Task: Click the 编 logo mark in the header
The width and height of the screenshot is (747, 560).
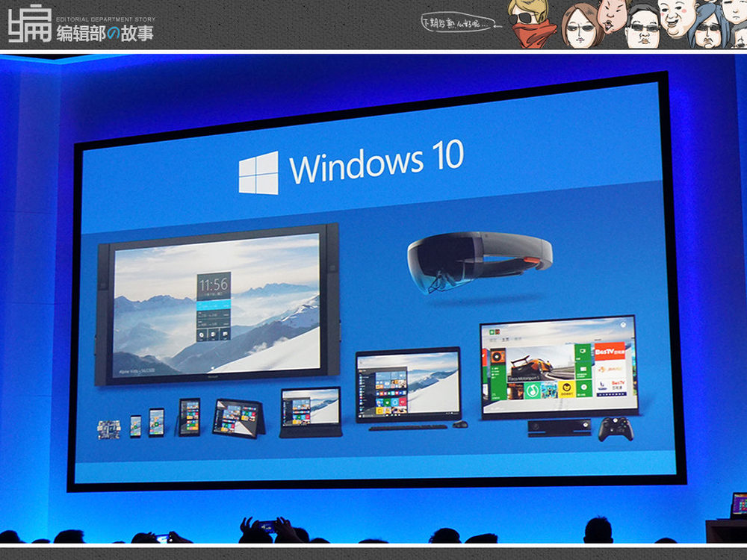Action: coord(30,24)
